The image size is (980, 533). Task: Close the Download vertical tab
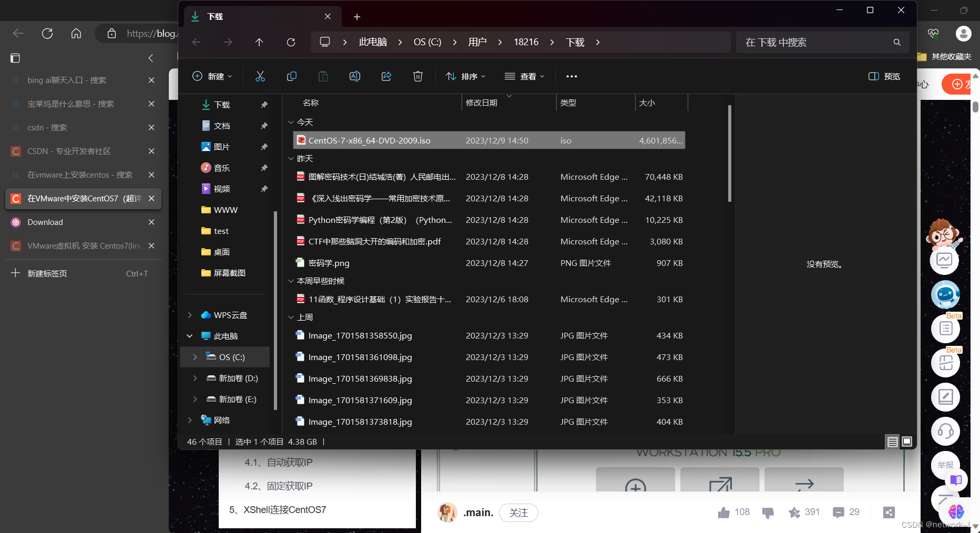point(151,222)
